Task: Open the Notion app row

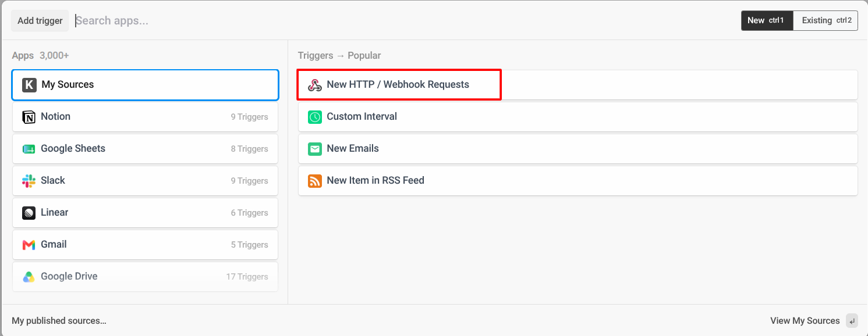Action: [x=145, y=117]
